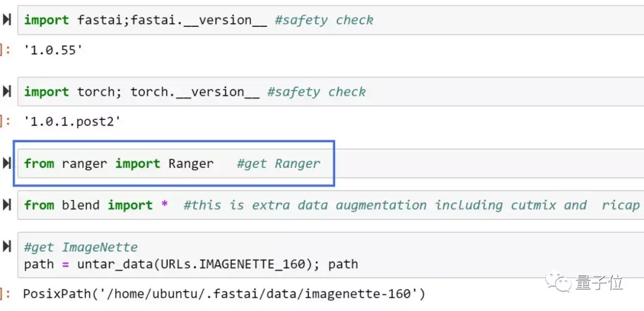This screenshot has width=644, height=311.
Task: Run the blend import cell
Action: tap(7, 205)
